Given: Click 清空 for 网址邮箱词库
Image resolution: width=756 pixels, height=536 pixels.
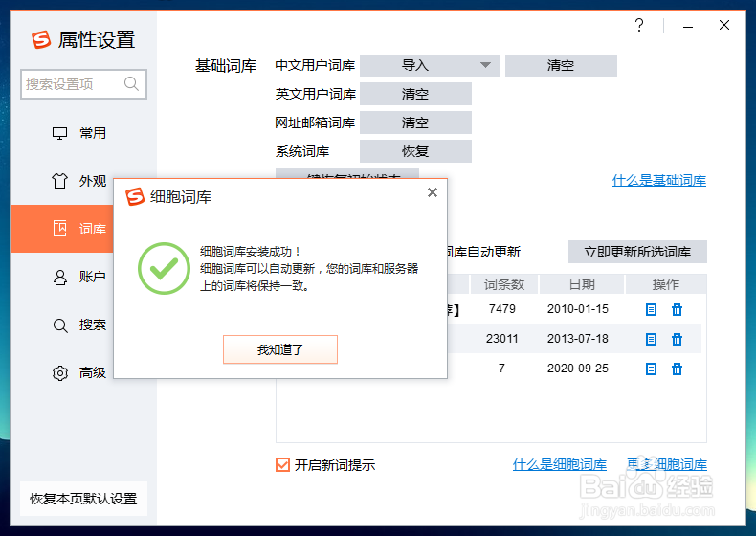Looking at the screenshot, I should [415, 123].
